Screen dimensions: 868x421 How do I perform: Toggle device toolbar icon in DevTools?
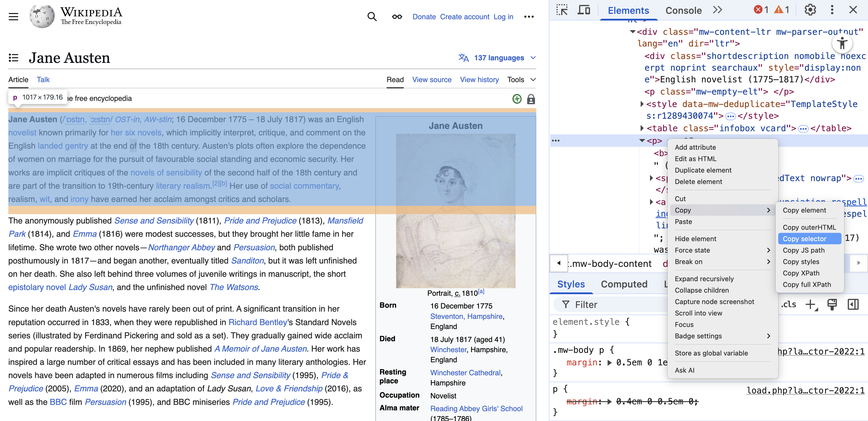584,10
